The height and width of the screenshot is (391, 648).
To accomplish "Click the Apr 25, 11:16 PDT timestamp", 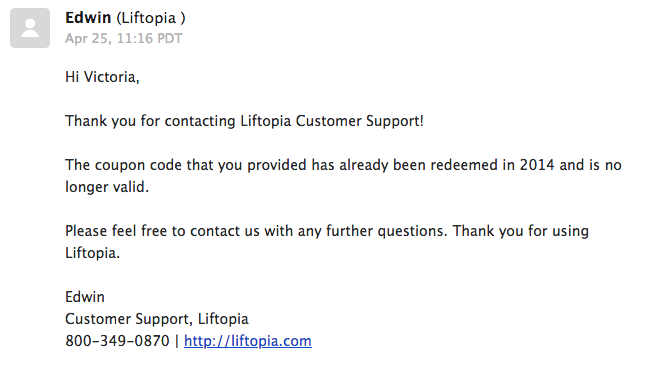I will click(124, 38).
